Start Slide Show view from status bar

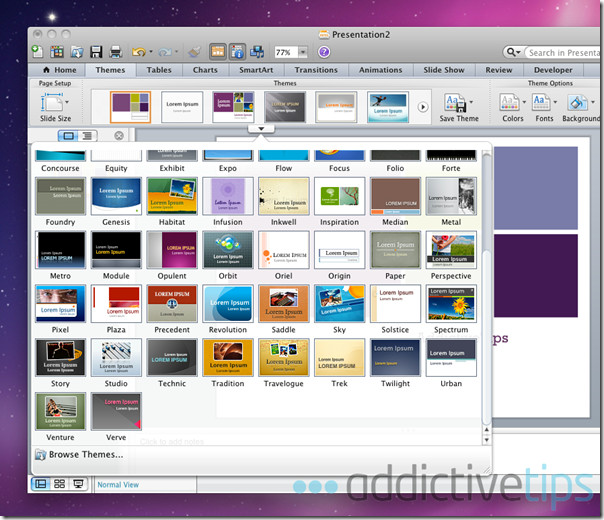(78, 484)
